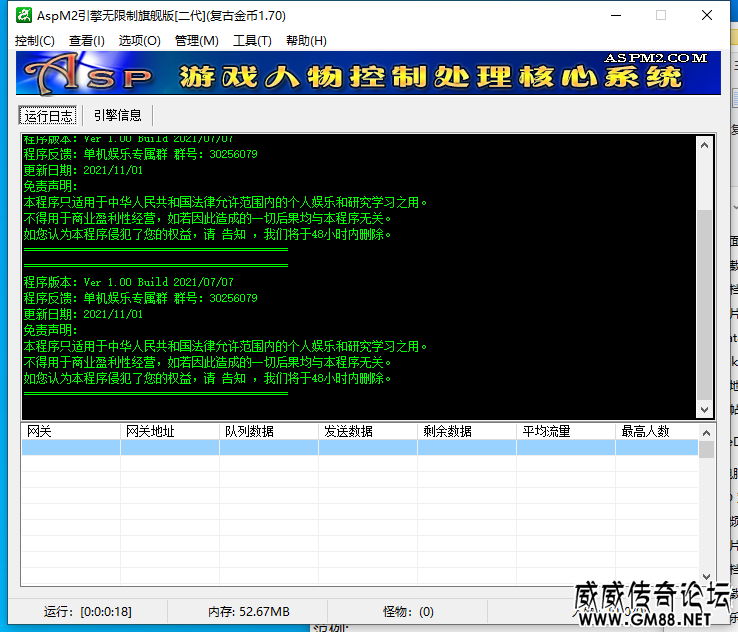Open the 管理(M) menu
This screenshot has width=738, height=632.
[x=196, y=41]
